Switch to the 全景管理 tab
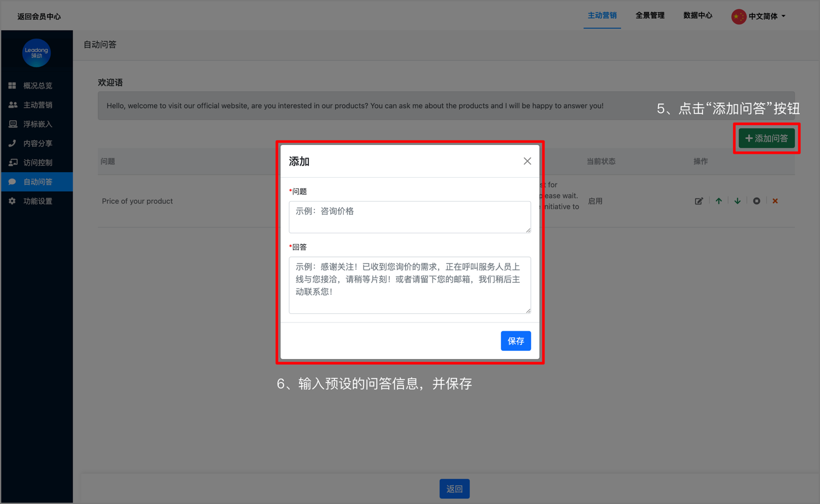Viewport: 820px width, 504px height. click(650, 16)
